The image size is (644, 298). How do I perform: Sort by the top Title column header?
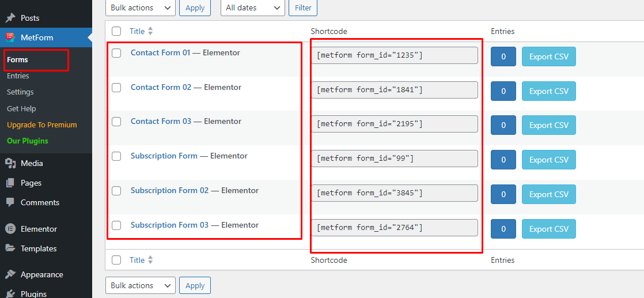tap(137, 31)
